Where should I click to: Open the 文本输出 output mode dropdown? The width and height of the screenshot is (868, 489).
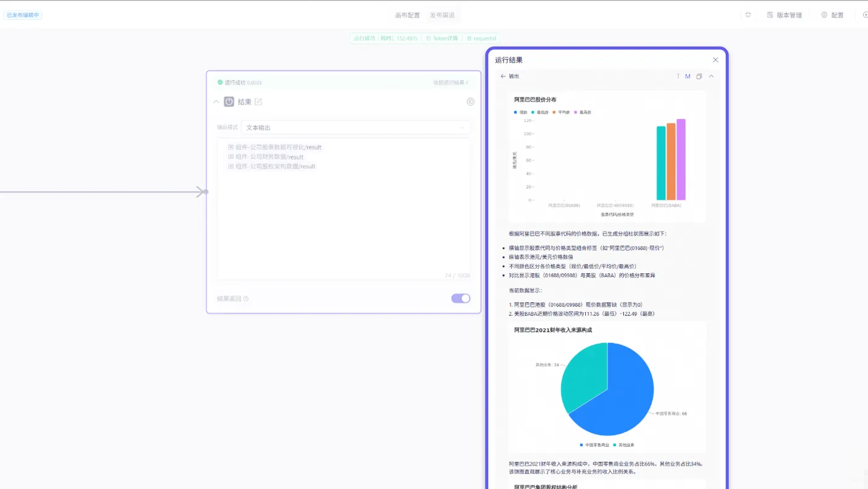pyautogui.click(x=356, y=127)
